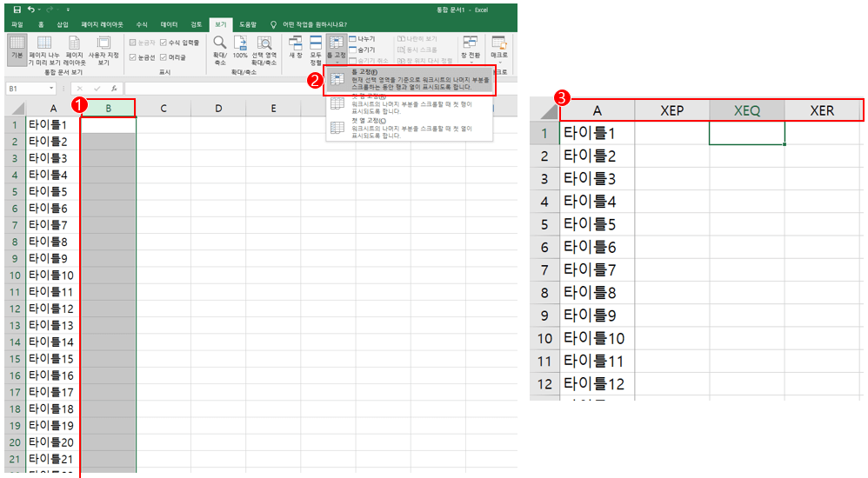
Task: Click the confirm checkmark in formula bar
Action: (97, 89)
